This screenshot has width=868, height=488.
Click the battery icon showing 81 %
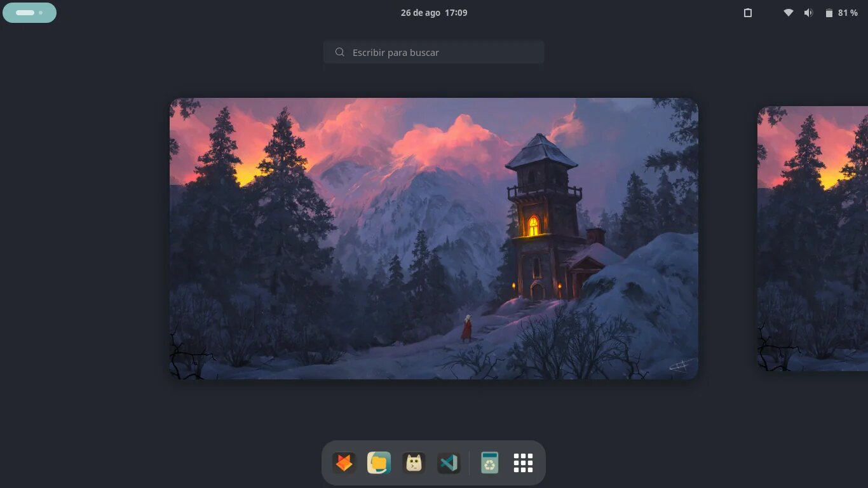click(829, 13)
